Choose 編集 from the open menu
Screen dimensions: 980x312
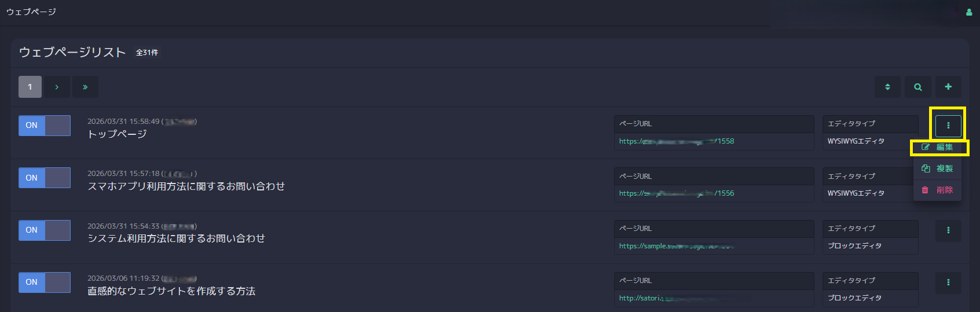pyautogui.click(x=938, y=147)
